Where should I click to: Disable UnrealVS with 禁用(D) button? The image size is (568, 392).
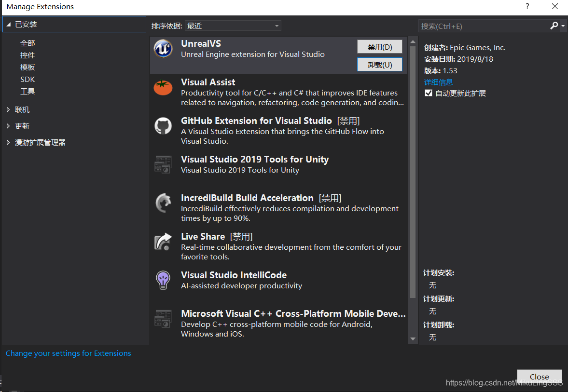click(380, 47)
